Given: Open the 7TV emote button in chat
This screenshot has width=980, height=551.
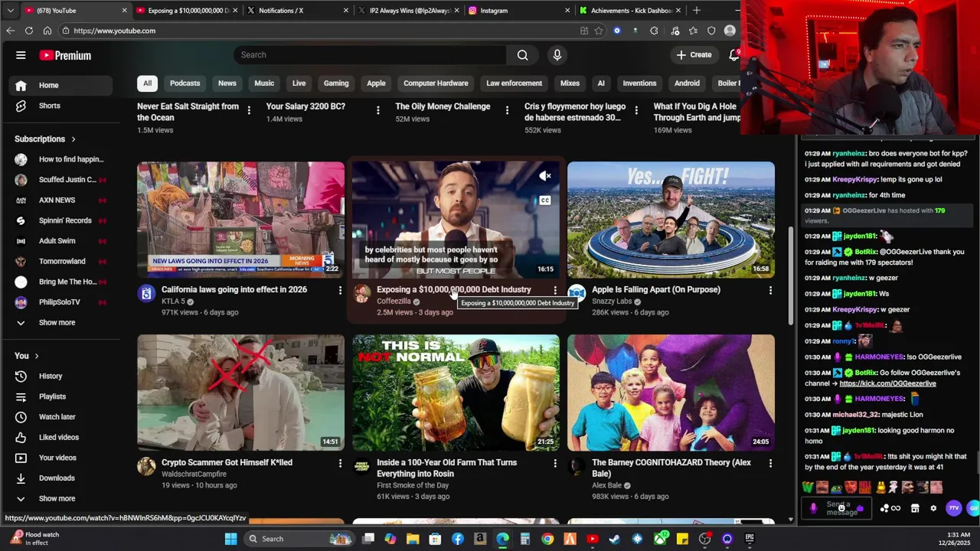Looking at the screenshot, I should [x=953, y=508].
